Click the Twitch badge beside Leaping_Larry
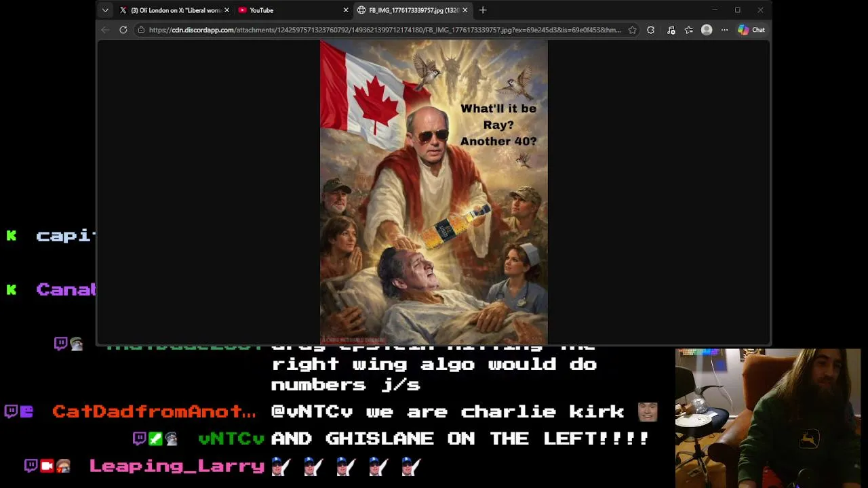The width and height of the screenshot is (868, 488). 31,466
